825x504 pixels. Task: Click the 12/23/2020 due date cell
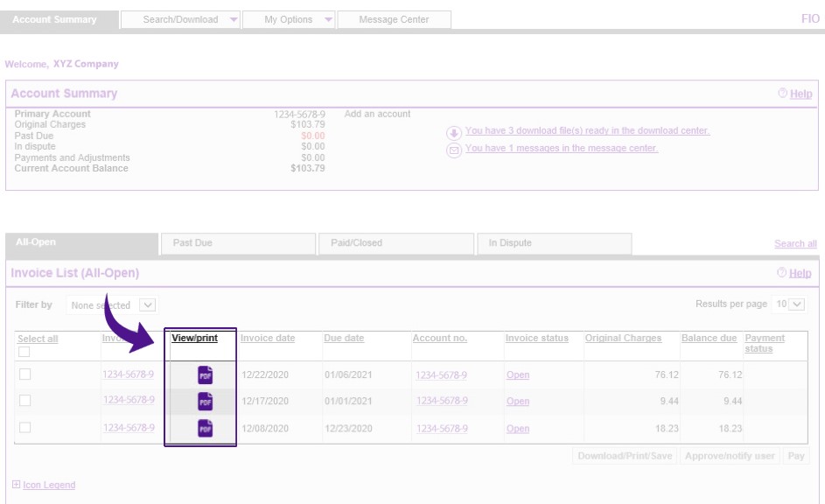348,428
